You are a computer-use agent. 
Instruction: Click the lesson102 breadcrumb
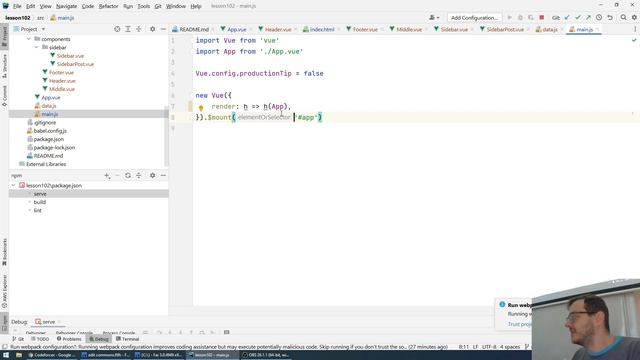[x=18, y=18]
